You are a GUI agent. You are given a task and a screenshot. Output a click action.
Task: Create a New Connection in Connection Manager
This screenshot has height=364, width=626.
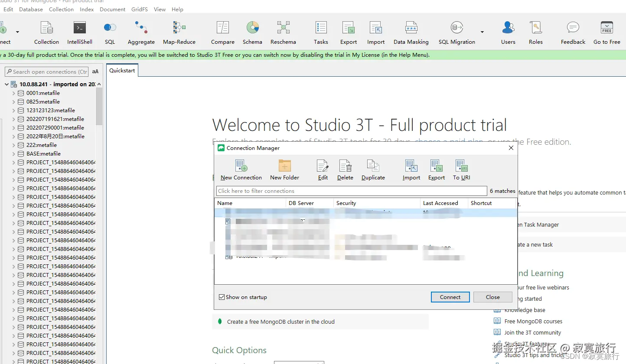click(241, 170)
